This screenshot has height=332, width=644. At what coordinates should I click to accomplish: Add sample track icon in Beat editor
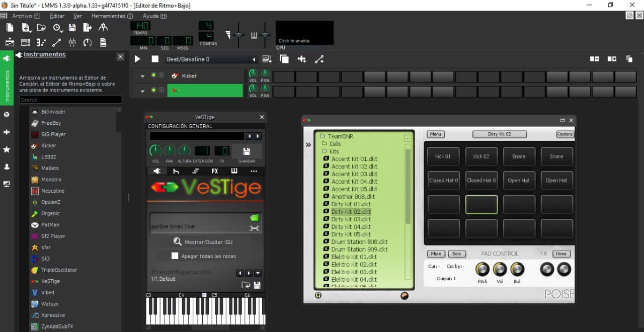(x=302, y=59)
